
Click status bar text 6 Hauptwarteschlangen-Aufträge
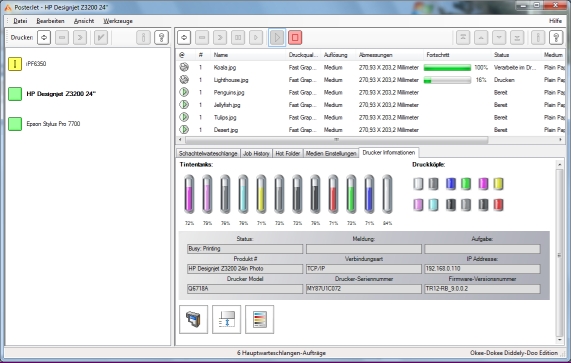click(281, 353)
